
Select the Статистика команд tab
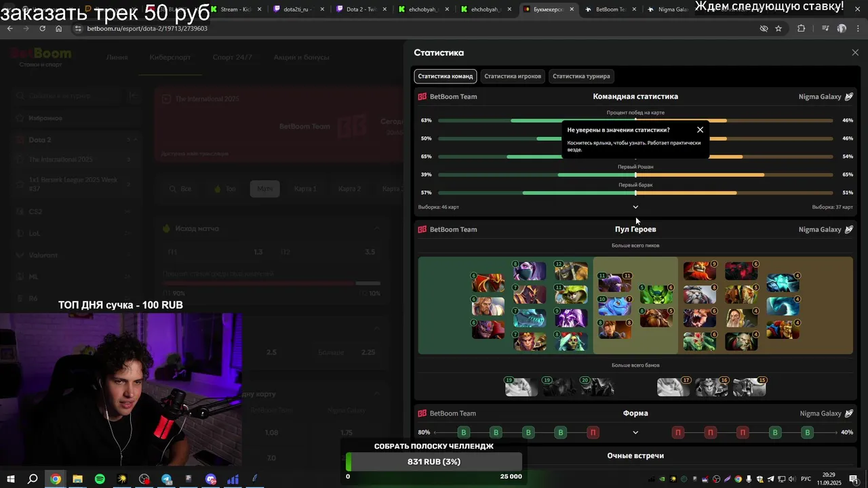click(x=446, y=76)
